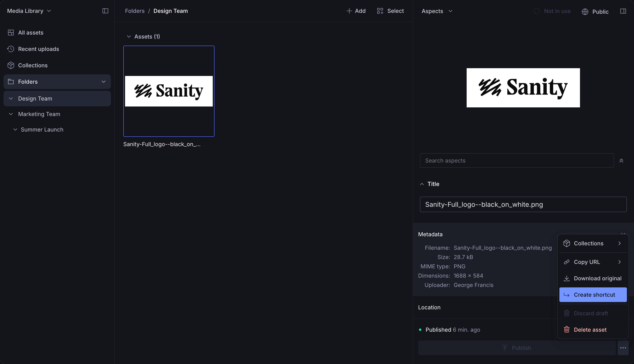The image size is (634, 364).
Task: Click Design Team in the breadcrumb
Action: [171, 11]
